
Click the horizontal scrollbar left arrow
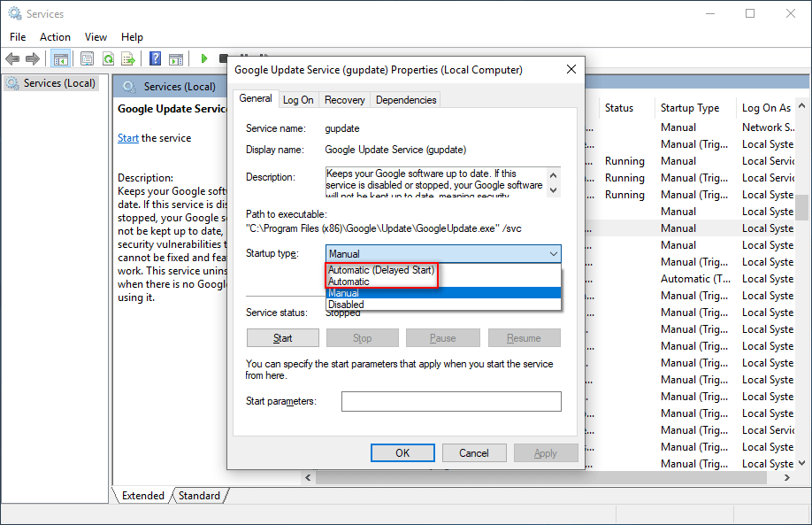[308, 477]
